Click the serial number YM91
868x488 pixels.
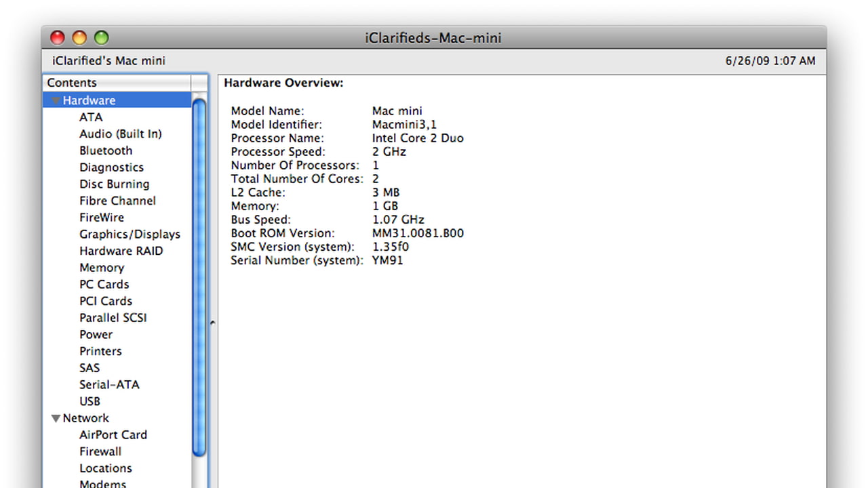[x=388, y=260]
